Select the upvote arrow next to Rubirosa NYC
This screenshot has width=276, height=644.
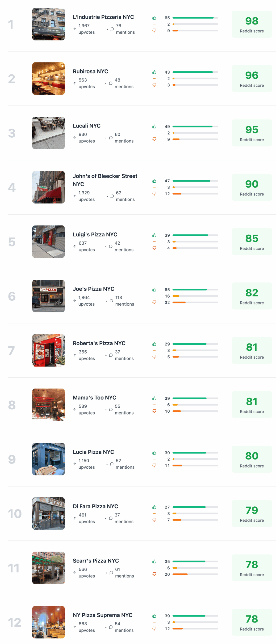click(x=74, y=84)
